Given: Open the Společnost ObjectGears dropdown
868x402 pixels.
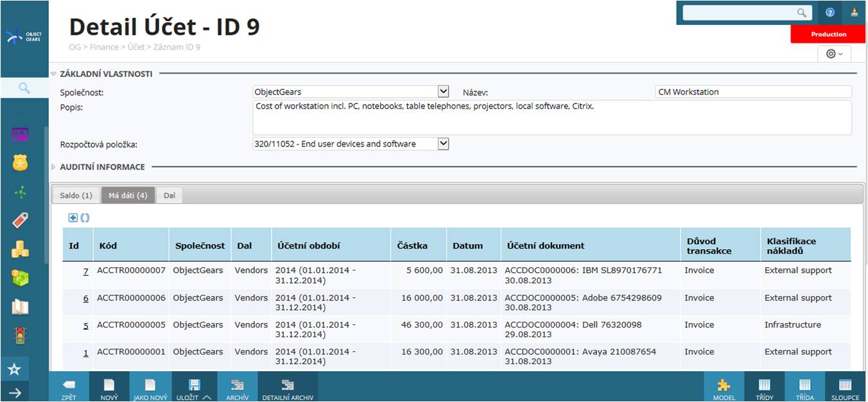Looking at the screenshot, I should [443, 91].
